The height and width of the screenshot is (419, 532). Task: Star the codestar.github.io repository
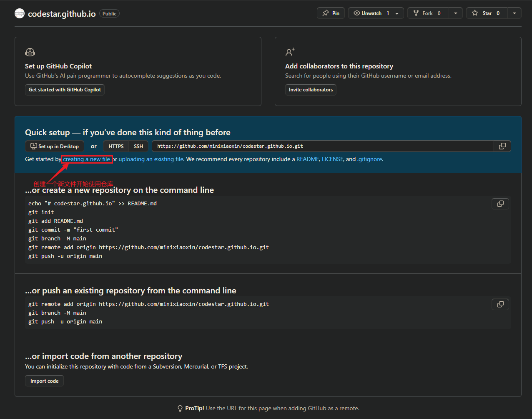(487, 13)
